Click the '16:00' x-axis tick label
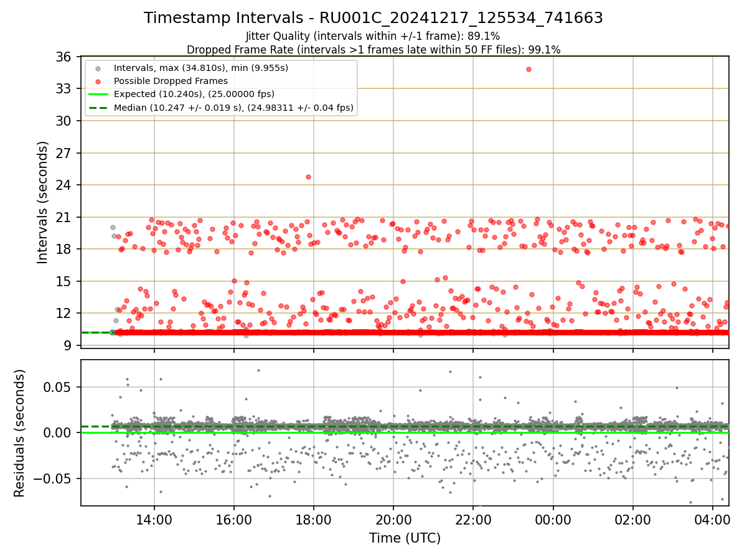The image size is (747, 560). (x=234, y=520)
